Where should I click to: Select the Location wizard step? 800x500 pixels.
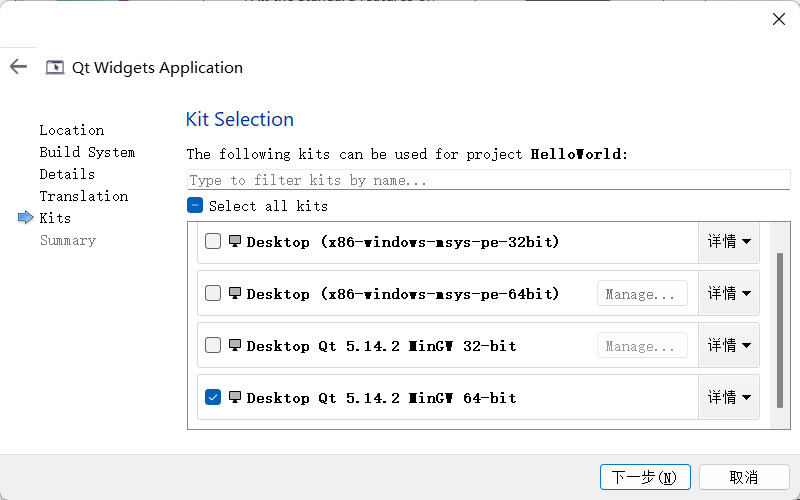(71, 130)
